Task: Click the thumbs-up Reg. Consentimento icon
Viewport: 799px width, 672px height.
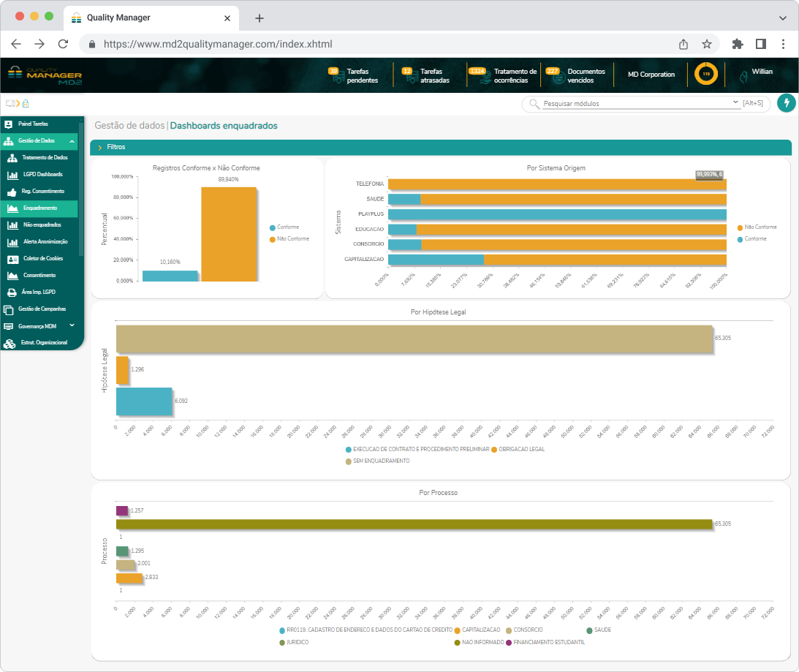Action: (12, 192)
